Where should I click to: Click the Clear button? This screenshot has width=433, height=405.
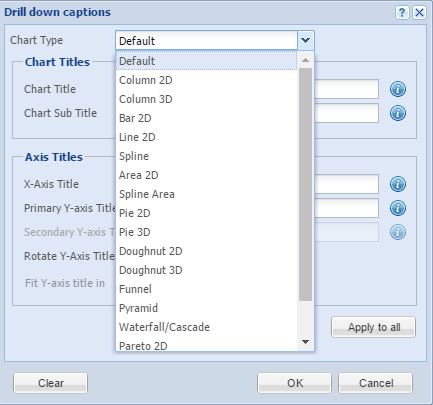point(51,383)
